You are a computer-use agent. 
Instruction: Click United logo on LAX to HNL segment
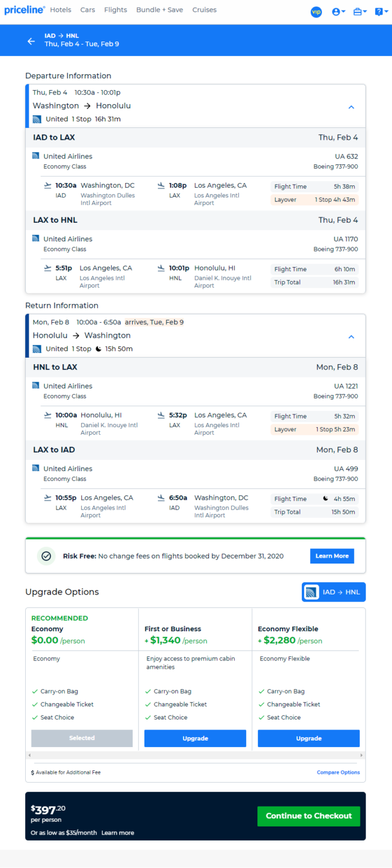pyautogui.click(x=36, y=238)
